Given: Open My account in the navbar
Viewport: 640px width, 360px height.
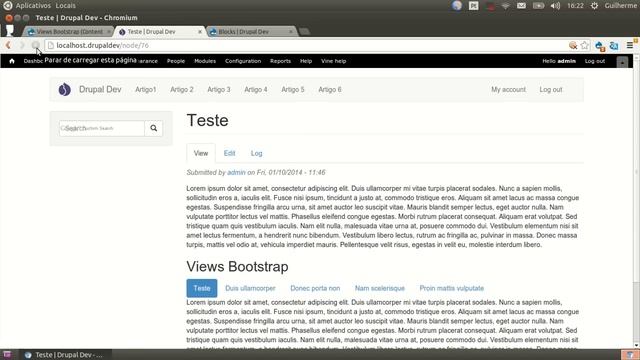Looking at the screenshot, I should pos(509,89).
